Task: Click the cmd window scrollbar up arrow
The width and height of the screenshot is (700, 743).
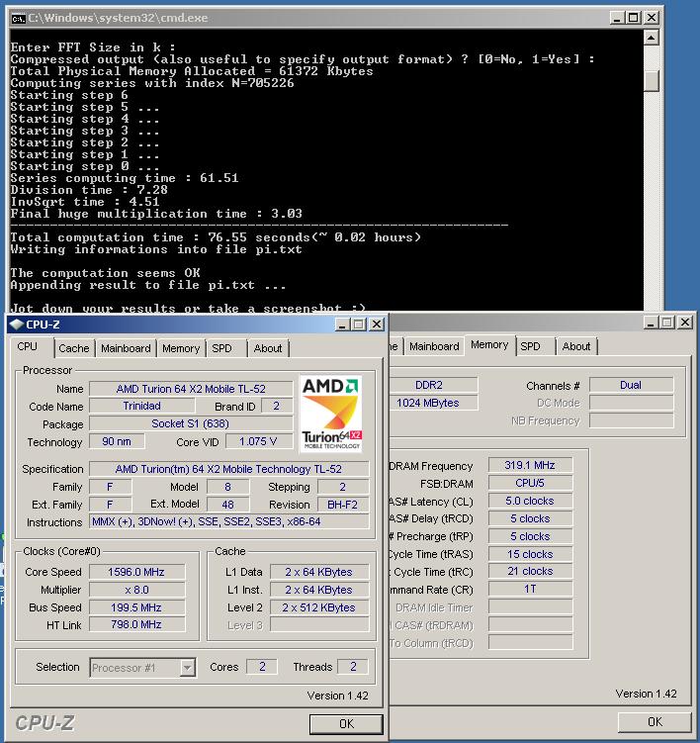Action: [652, 38]
